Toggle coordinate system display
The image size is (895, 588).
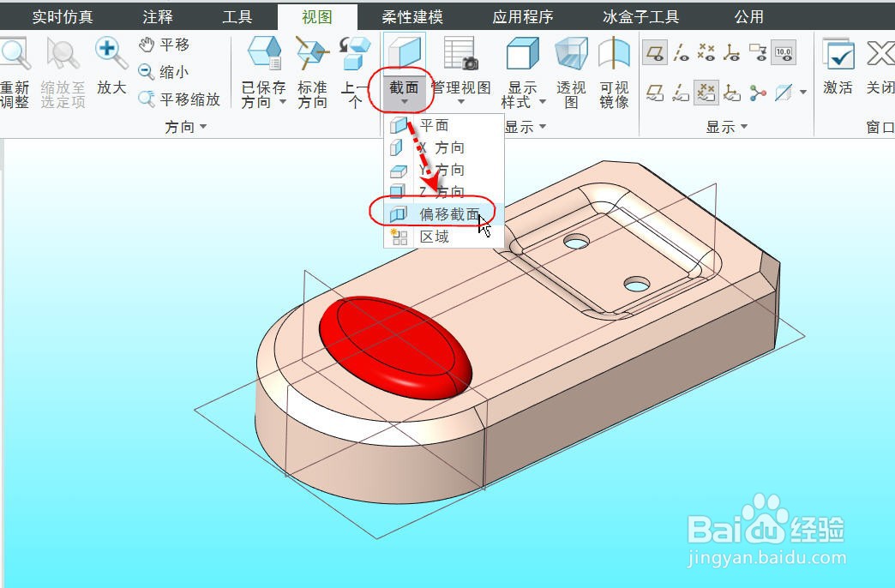(x=733, y=53)
